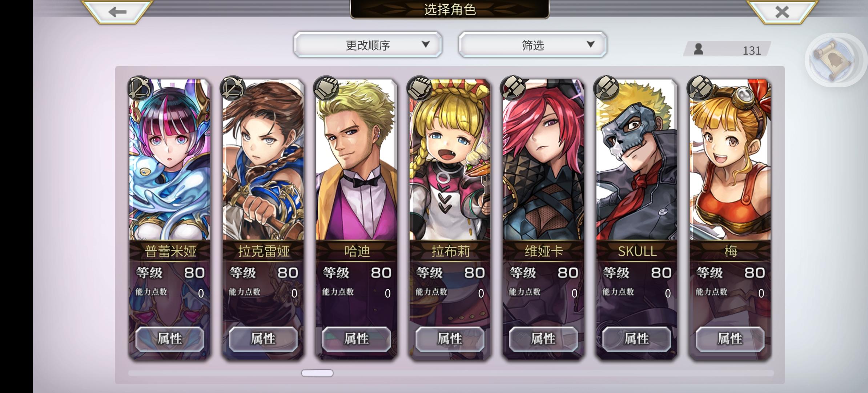
Task: Tap the back arrow icon
Action: (117, 12)
